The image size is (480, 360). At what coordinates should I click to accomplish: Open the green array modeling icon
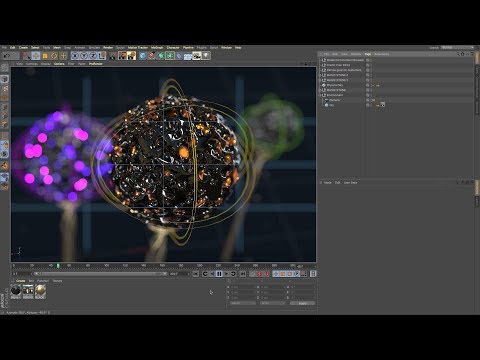point(170,56)
